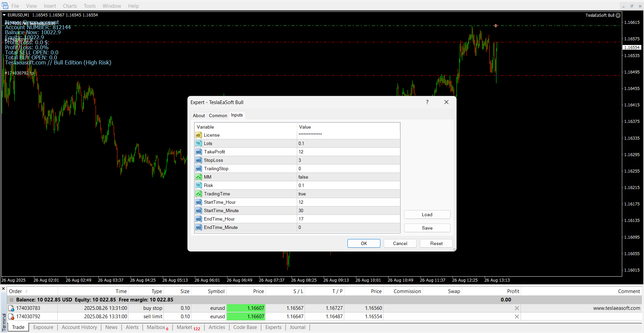Toggle the MM value false
This screenshot has width=644, height=333.
[x=348, y=177]
